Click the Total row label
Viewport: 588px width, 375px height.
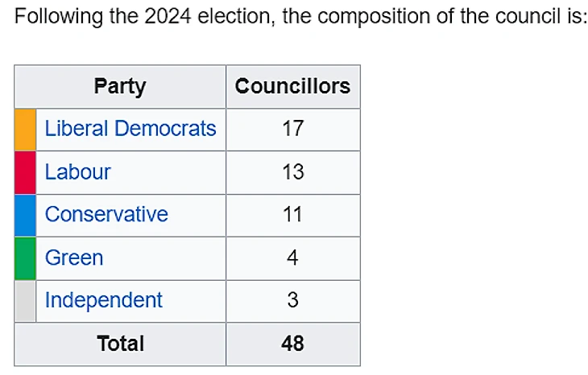[x=120, y=344]
